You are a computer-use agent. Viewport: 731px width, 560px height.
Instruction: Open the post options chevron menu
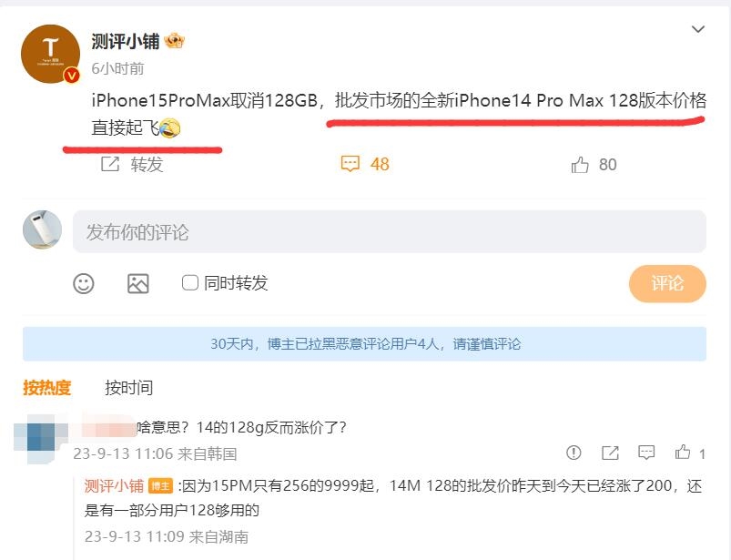pyautogui.click(x=697, y=29)
